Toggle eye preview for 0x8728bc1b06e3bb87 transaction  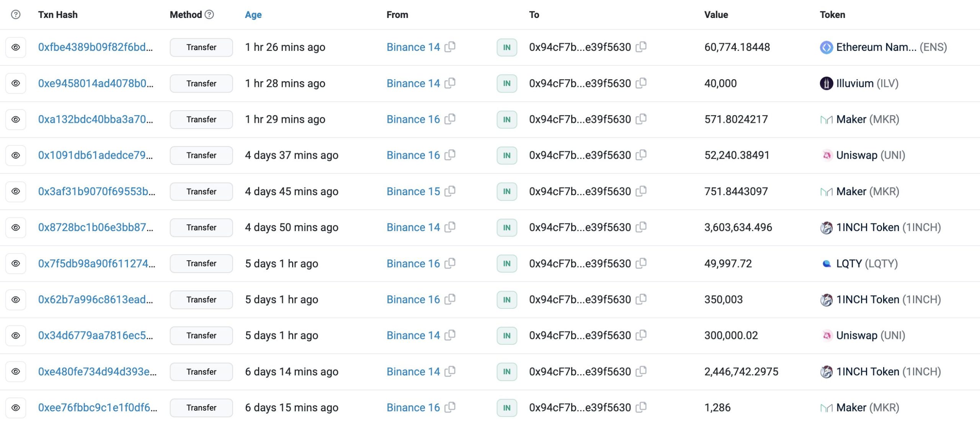[16, 228]
